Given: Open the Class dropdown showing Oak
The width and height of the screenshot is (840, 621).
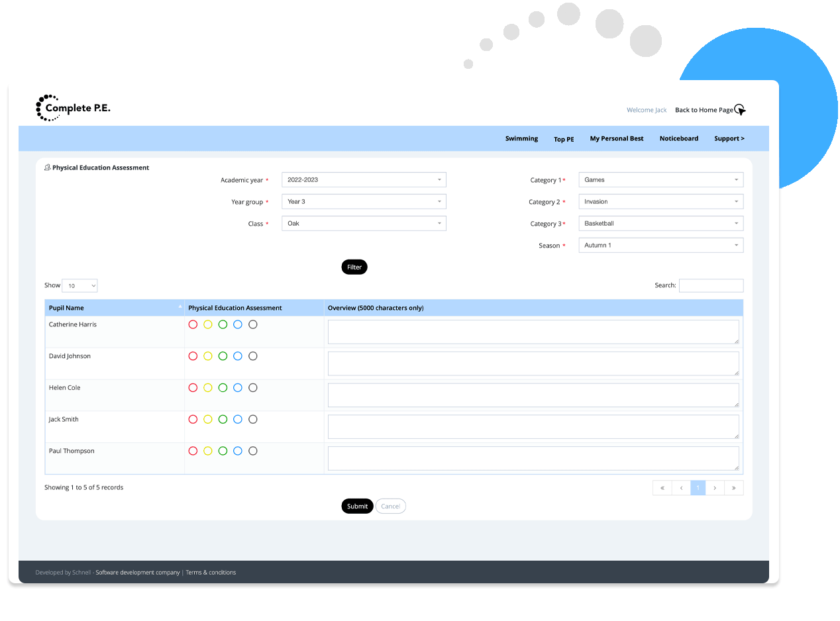Looking at the screenshot, I should [364, 224].
